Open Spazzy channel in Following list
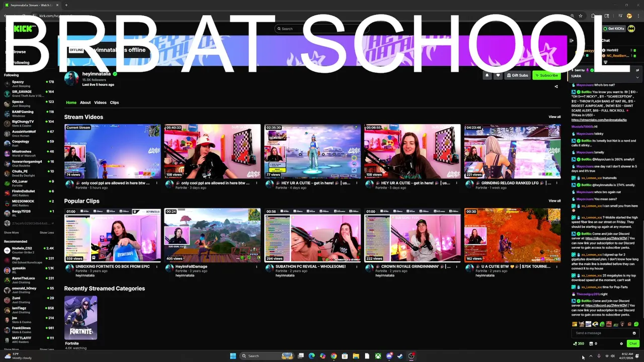Screen dimensions: 644x362 [29, 84]
